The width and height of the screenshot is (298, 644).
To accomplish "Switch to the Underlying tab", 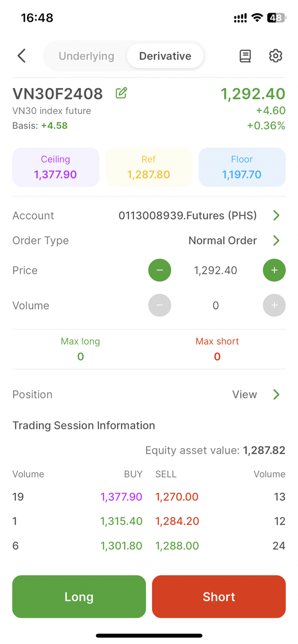I will click(86, 56).
